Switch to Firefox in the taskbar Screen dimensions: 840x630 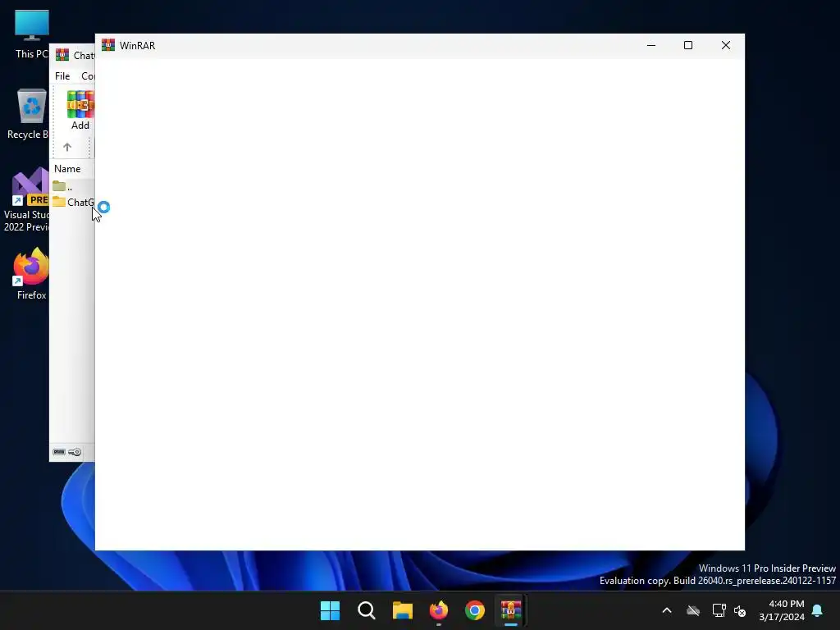[x=439, y=610]
